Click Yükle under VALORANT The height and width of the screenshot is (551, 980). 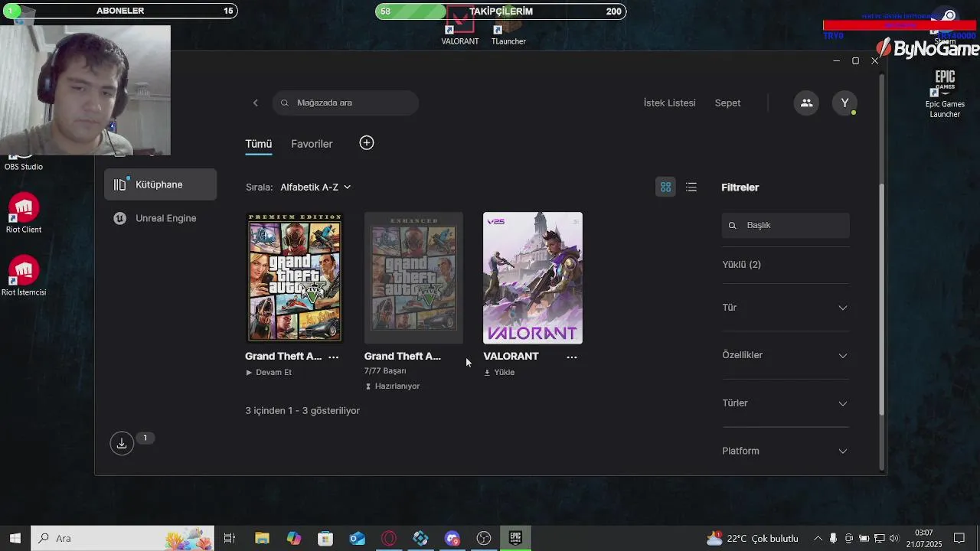pos(499,373)
